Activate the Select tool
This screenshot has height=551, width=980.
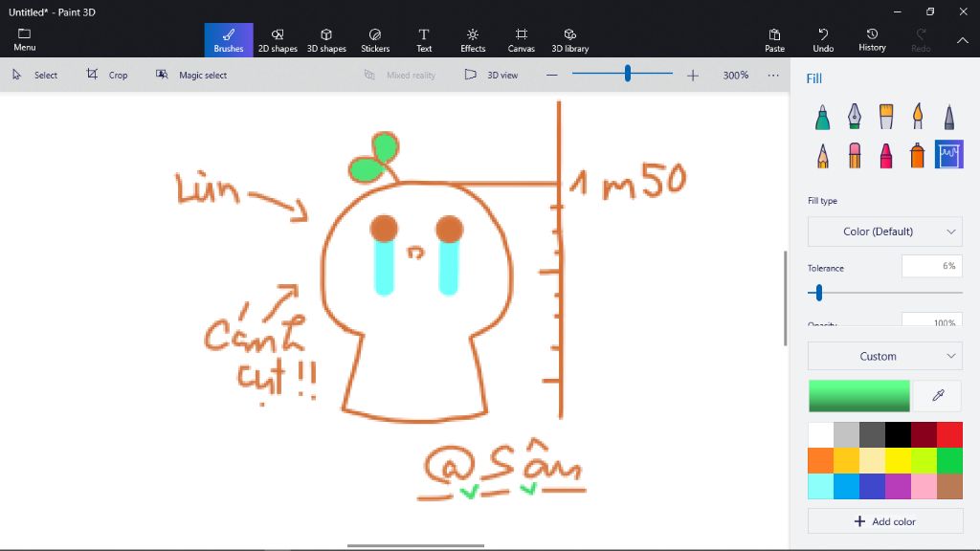35,75
